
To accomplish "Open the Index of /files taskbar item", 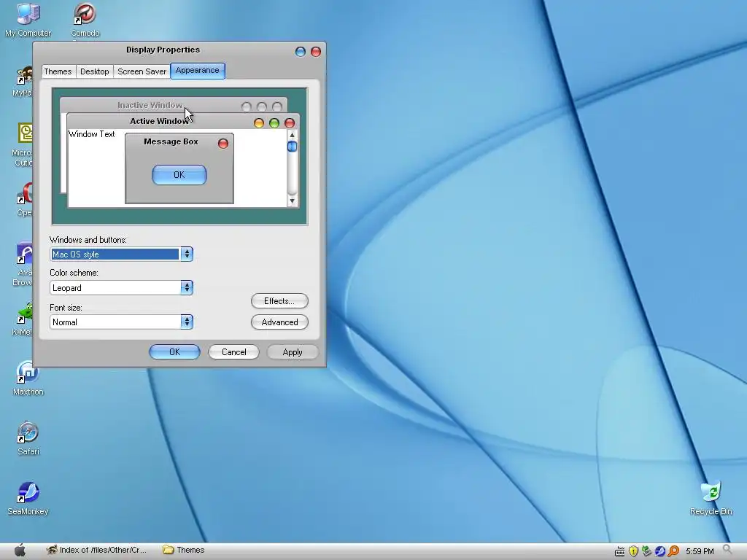I will coord(96,550).
